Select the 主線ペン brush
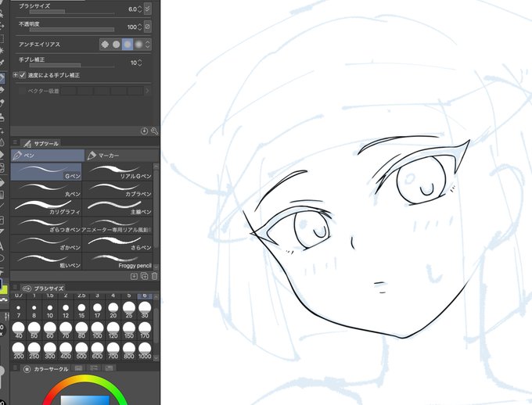This screenshot has width=532, height=405. click(117, 208)
